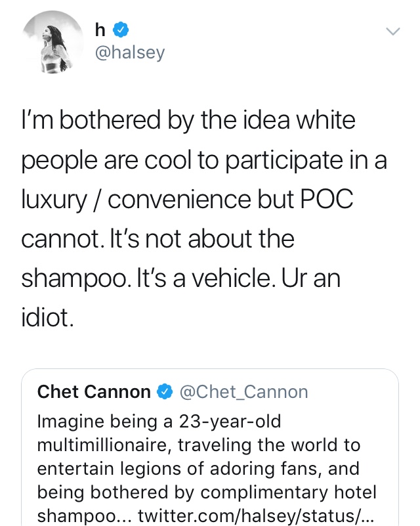The height and width of the screenshot is (526, 420).
Task: Click 'being bothered by complimentary hotel' line
Action: 207,492
